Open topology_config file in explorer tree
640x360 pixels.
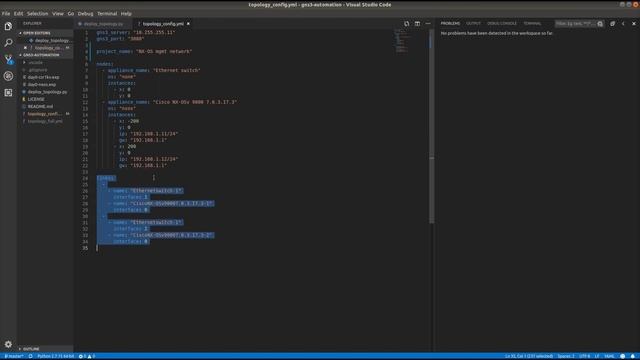coord(44,114)
